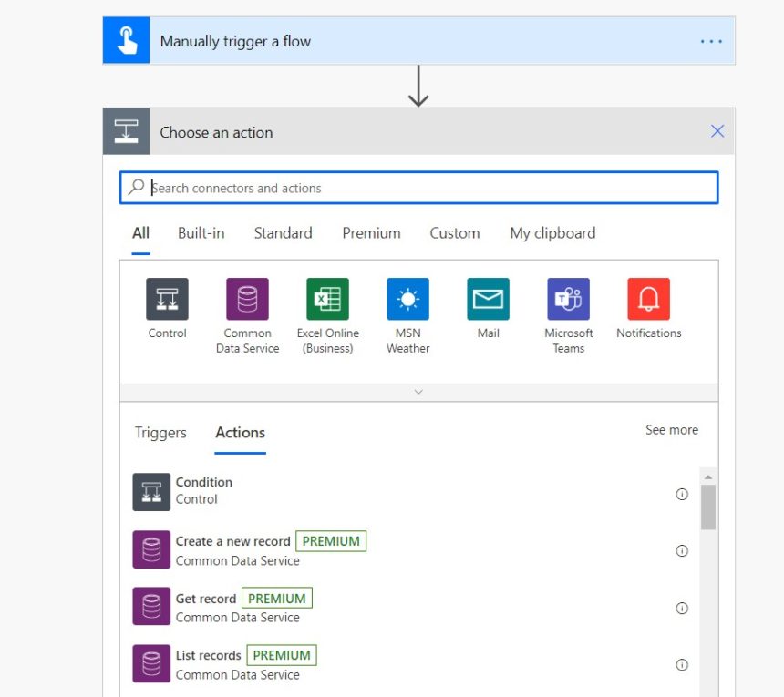Switch to the Custom tab
This screenshot has width=784, height=697.
tap(455, 233)
